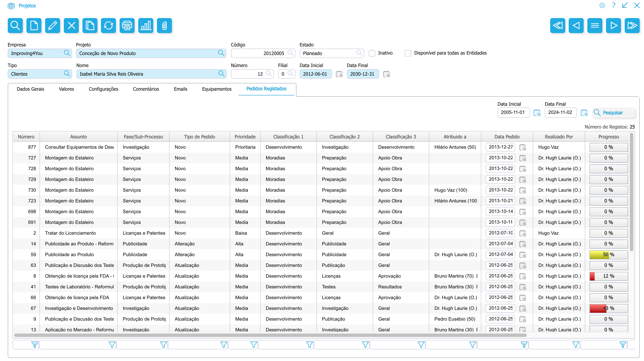Image resolution: width=644 pixels, height=361 pixels.
Task: Click the pencil edit toolbar button
Action: click(x=53, y=26)
